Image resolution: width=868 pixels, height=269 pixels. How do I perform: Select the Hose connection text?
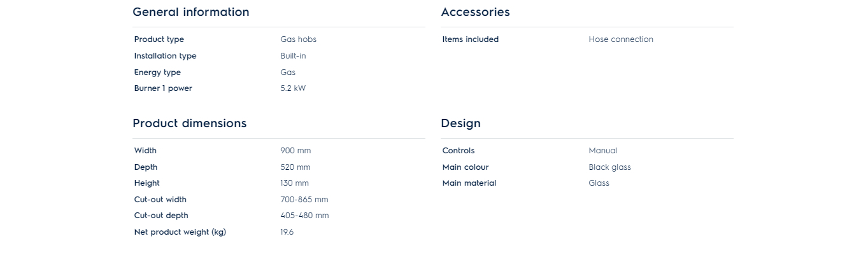pyautogui.click(x=620, y=39)
